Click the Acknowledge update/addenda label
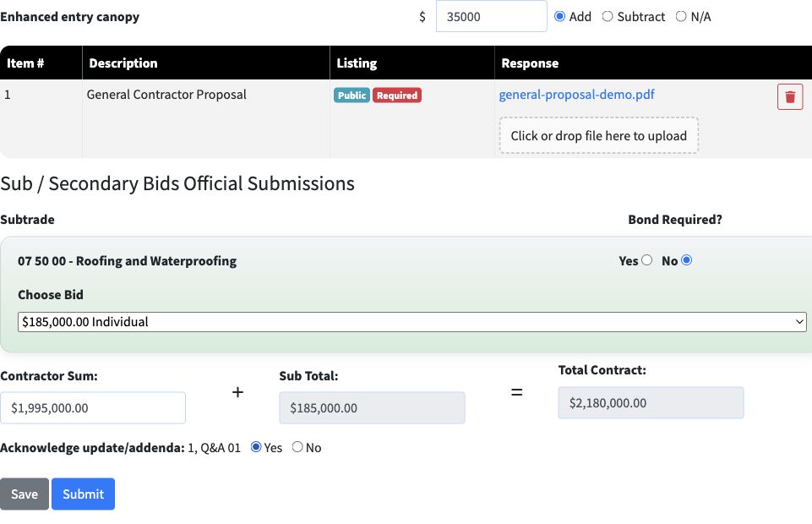 point(92,447)
